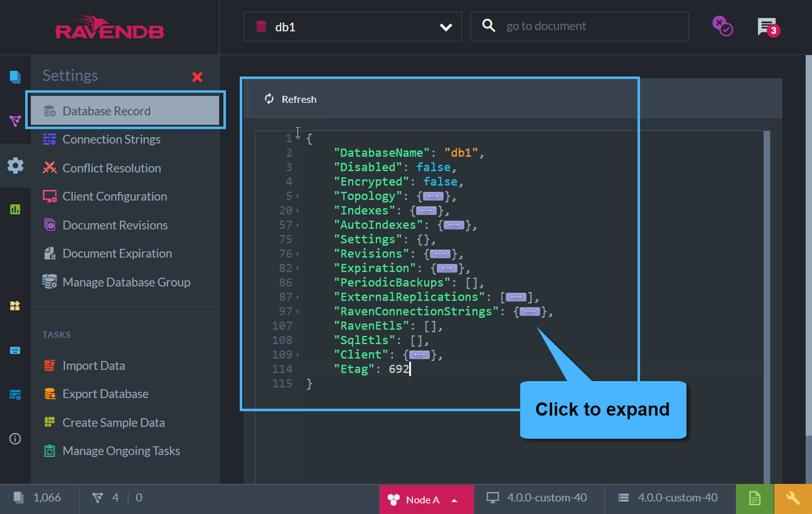The height and width of the screenshot is (514, 812).
Task: Click the Import Data icon
Action: (x=49, y=366)
